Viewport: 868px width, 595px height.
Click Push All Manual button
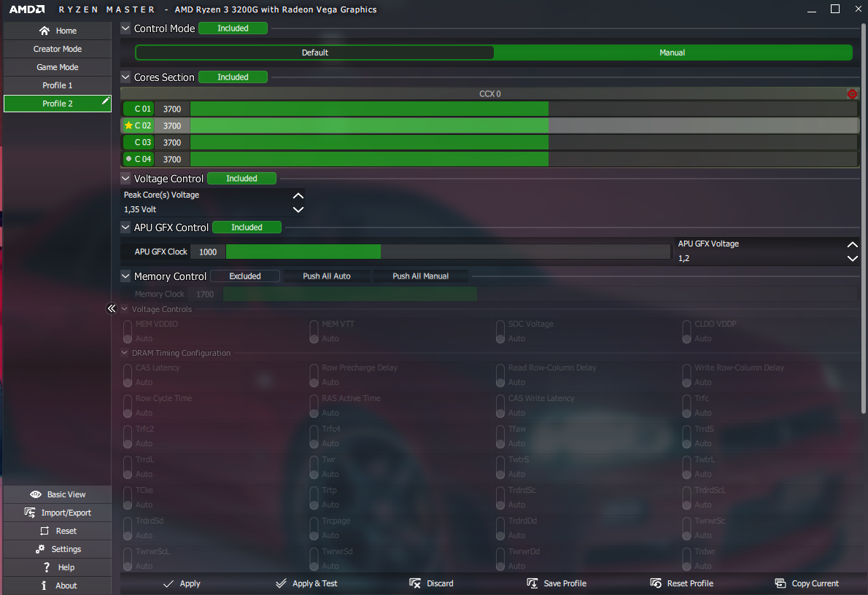421,276
